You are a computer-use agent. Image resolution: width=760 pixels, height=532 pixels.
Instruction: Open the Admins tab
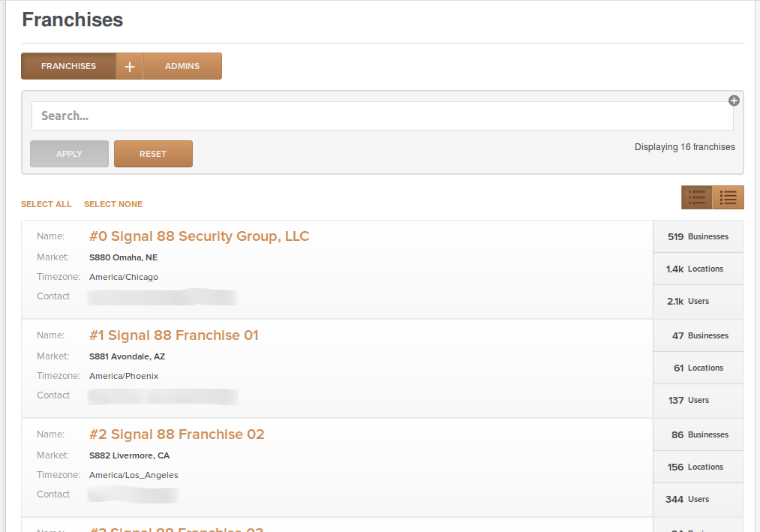182,66
